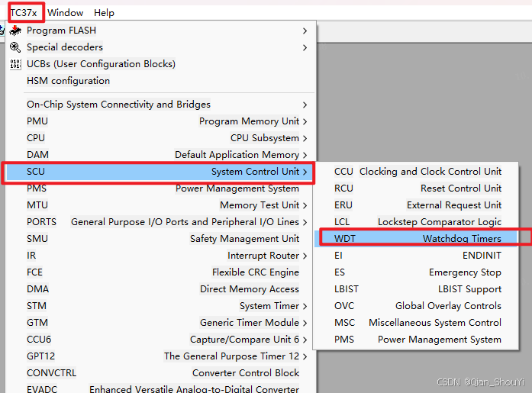The image size is (532, 393).
Task: Select EVADC Analog-to-Digital Converter entry
Action: pyautogui.click(x=161, y=389)
